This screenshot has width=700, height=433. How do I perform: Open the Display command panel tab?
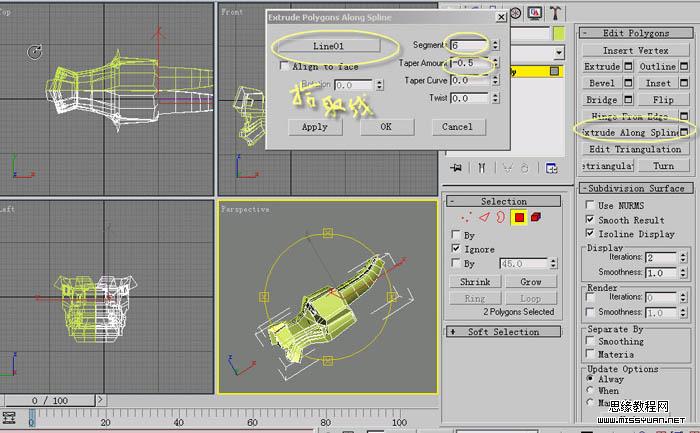[x=534, y=13]
